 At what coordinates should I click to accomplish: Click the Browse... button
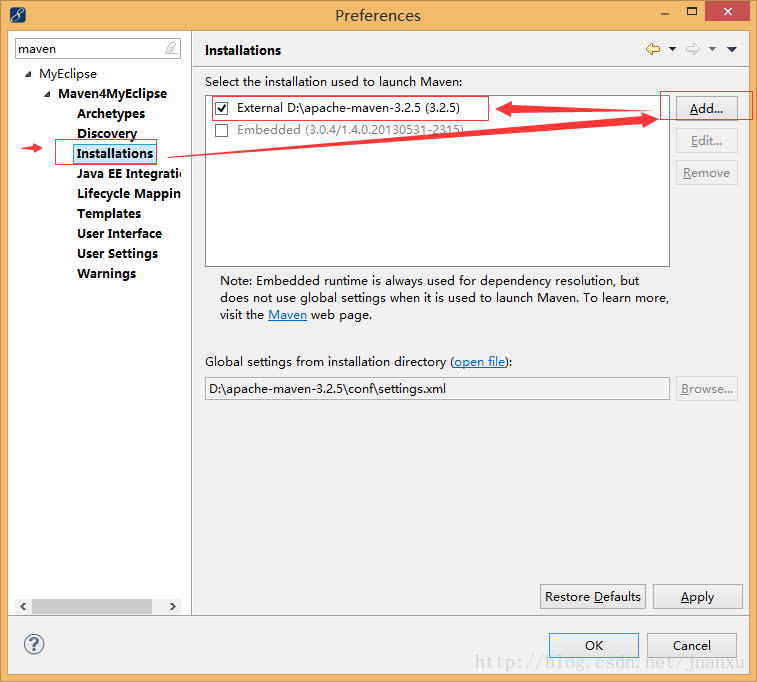706,389
